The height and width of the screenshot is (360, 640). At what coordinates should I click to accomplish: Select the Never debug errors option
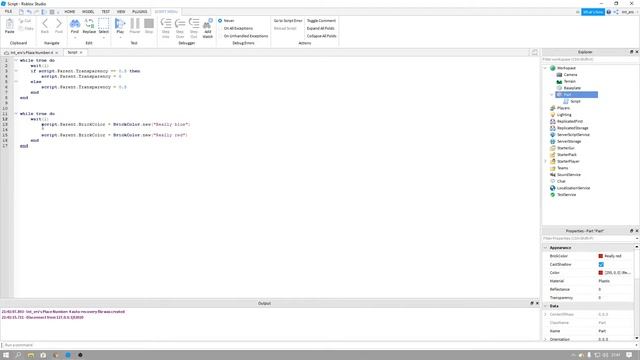point(226,21)
